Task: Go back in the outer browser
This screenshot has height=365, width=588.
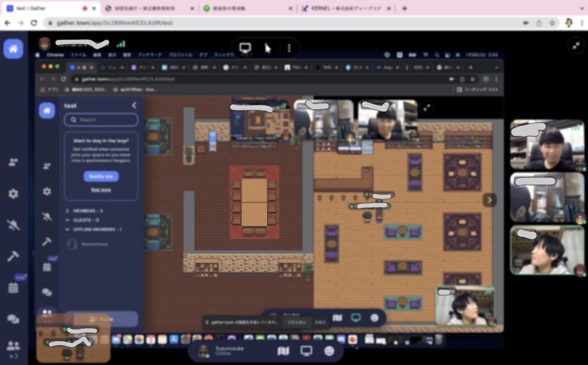Action: [x=7, y=23]
